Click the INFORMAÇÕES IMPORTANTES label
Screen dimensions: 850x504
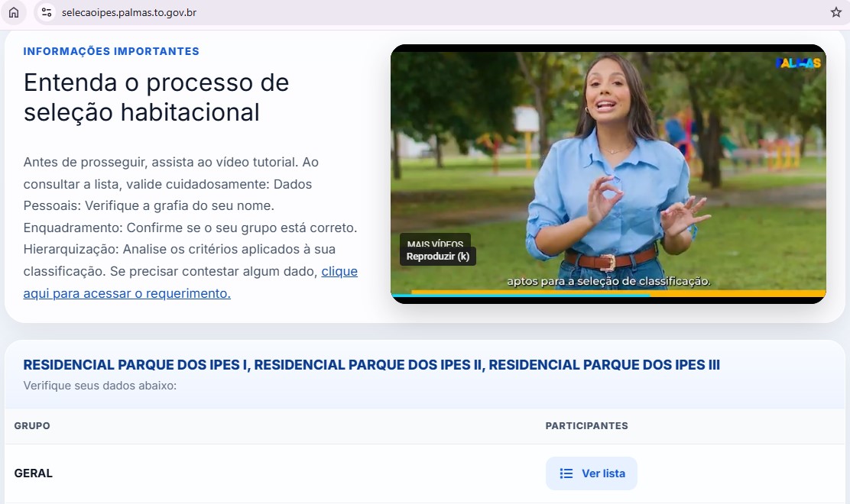[x=110, y=50]
